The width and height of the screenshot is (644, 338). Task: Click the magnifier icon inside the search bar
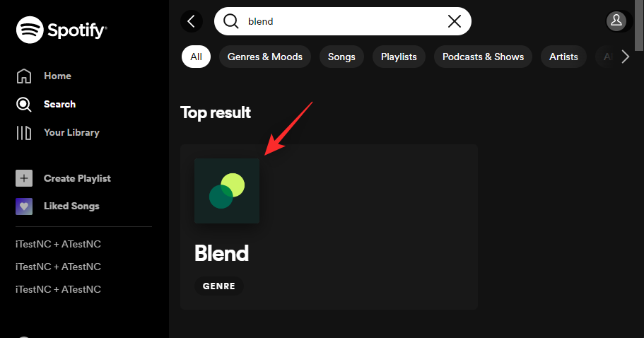click(x=231, y=21)
